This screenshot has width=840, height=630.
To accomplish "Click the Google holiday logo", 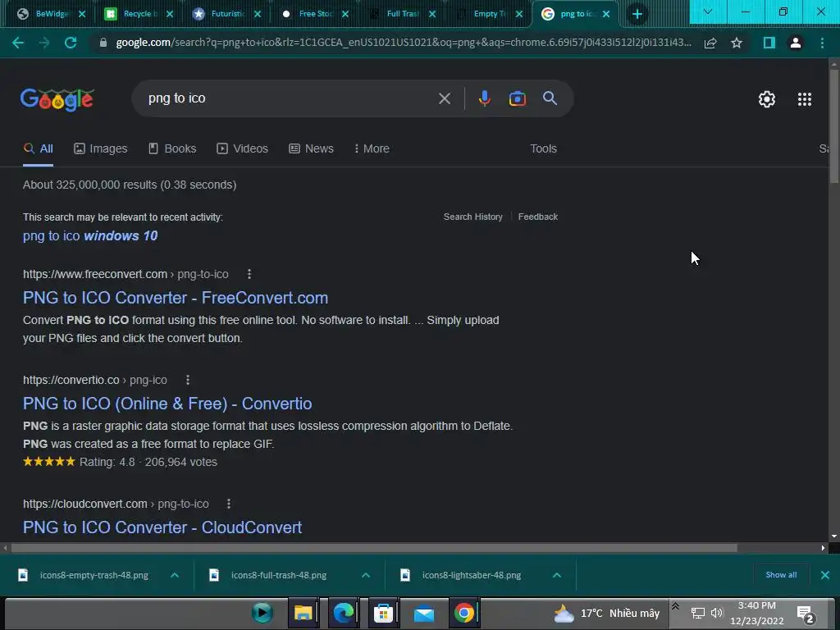I will pos(57,99).
